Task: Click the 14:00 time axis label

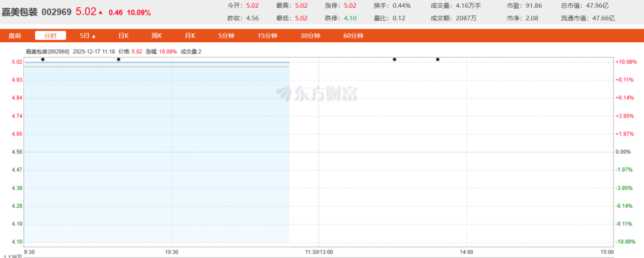Action: click(466, 252)
